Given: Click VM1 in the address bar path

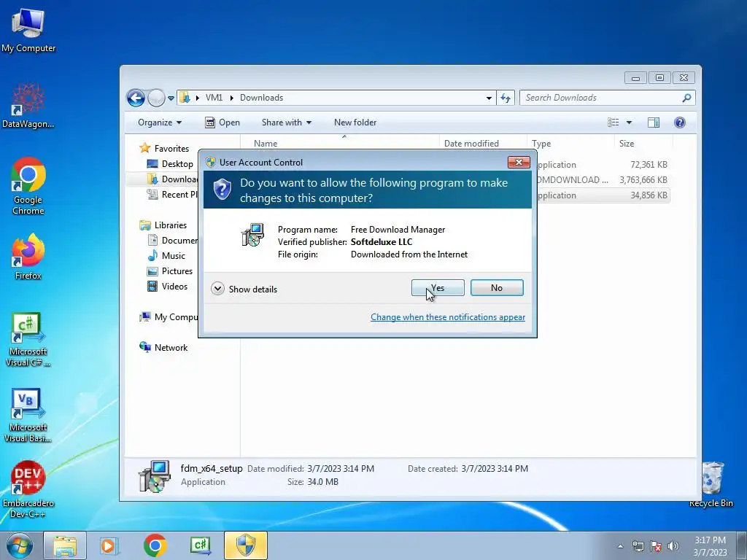Looking at the screenshot, I should click(214, 98).
